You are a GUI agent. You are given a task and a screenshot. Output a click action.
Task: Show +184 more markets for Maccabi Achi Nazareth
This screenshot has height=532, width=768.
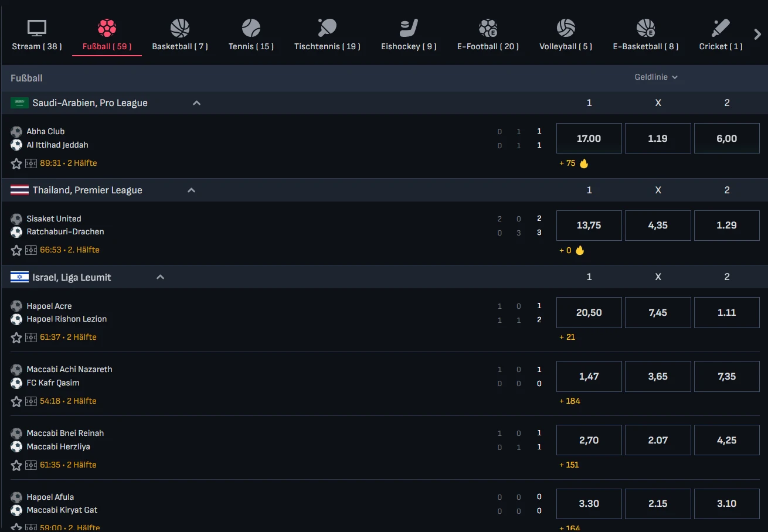tap(570, 401)
